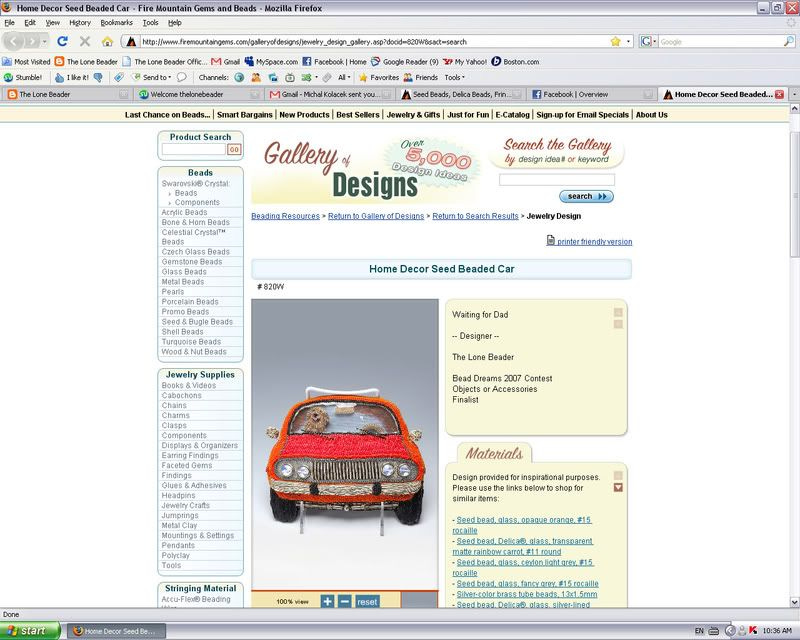Open the back/forward history dropdown arrow

[x=45, y=41]
